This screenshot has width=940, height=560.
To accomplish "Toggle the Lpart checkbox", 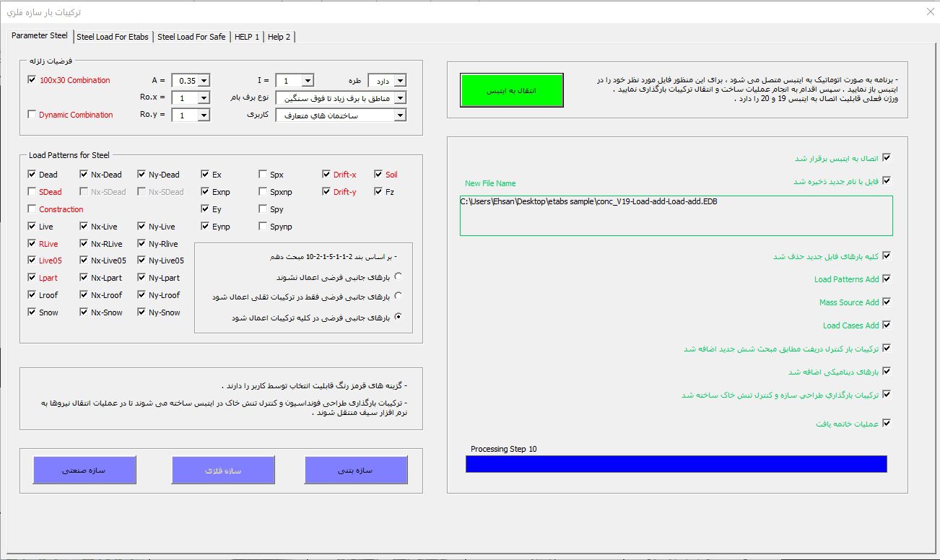I will click(x=31, y=278).
